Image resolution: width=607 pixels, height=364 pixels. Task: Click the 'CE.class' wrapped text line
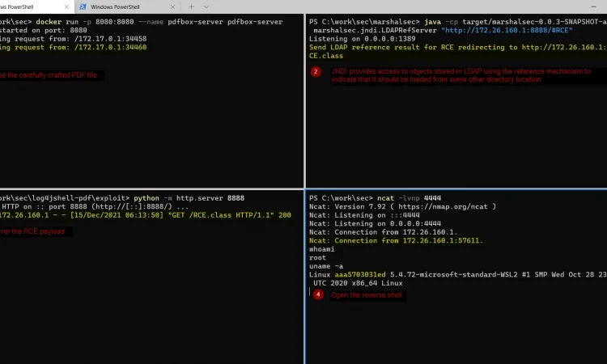pos(326,56)
